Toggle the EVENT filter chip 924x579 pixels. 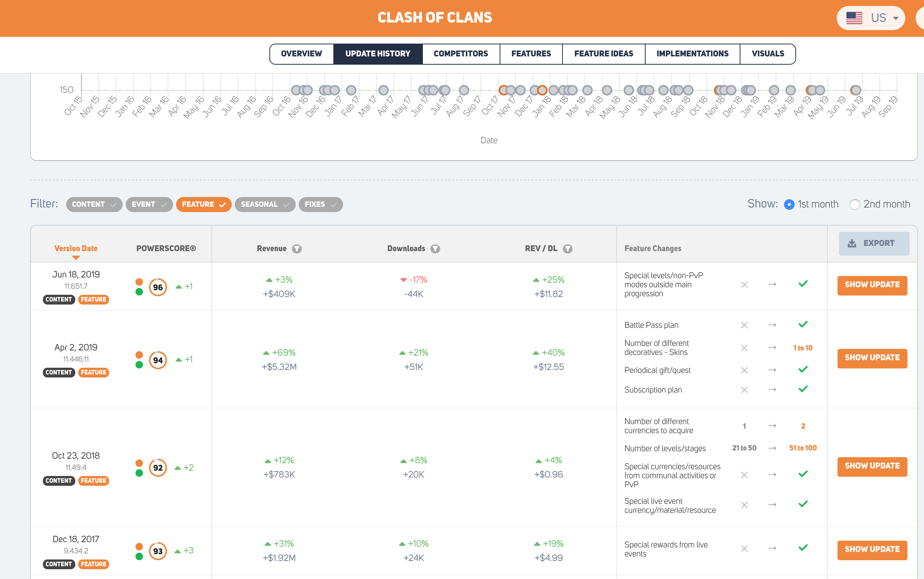coord(149,205)
